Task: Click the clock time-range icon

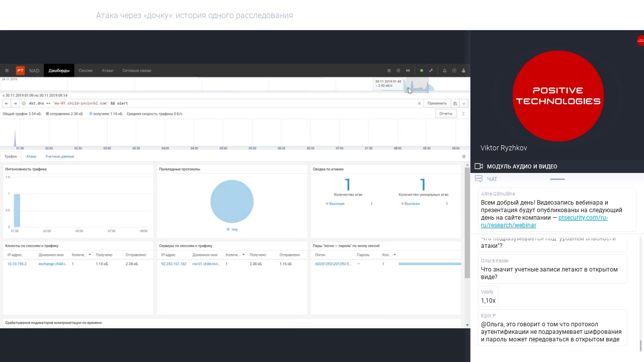Action: [398, 70]
